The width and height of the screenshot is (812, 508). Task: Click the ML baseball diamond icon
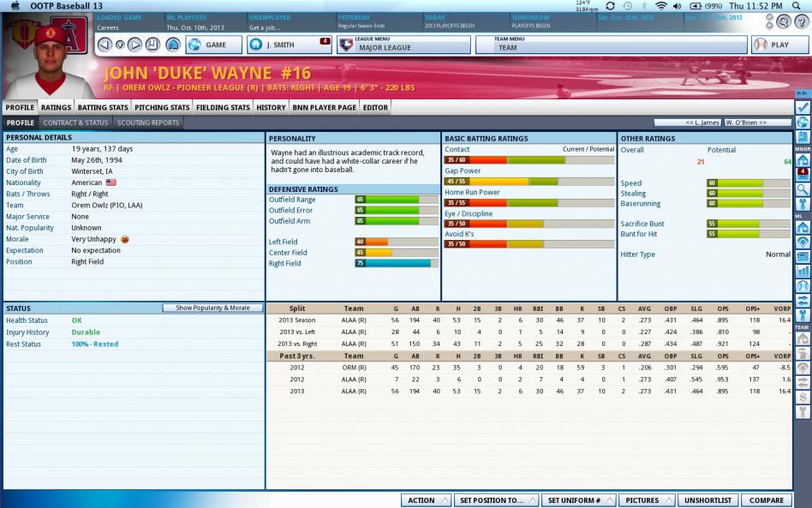[803, 242]
